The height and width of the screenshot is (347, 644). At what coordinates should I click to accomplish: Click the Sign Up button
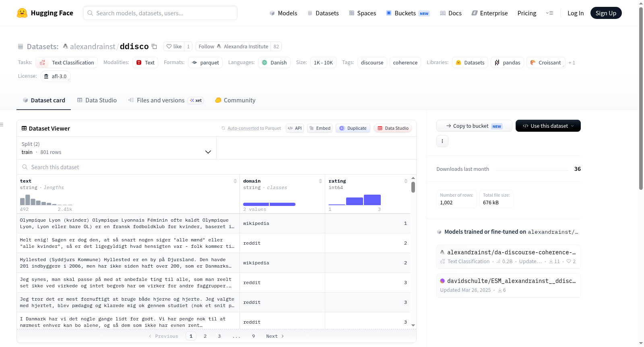click(606, 13)
